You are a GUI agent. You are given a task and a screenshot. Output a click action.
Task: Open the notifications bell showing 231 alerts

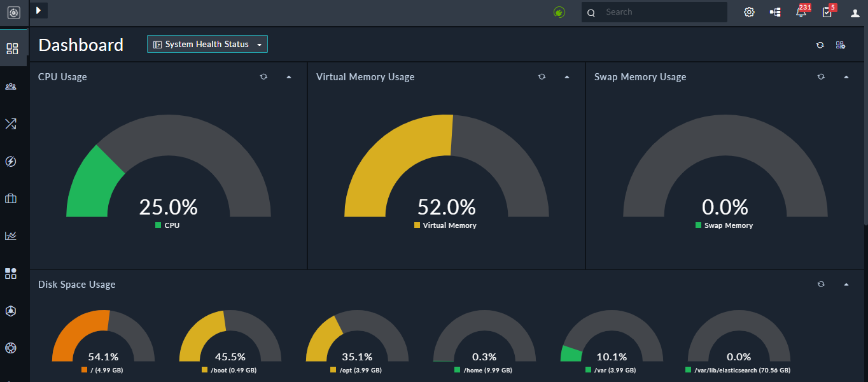click(801, 11)
